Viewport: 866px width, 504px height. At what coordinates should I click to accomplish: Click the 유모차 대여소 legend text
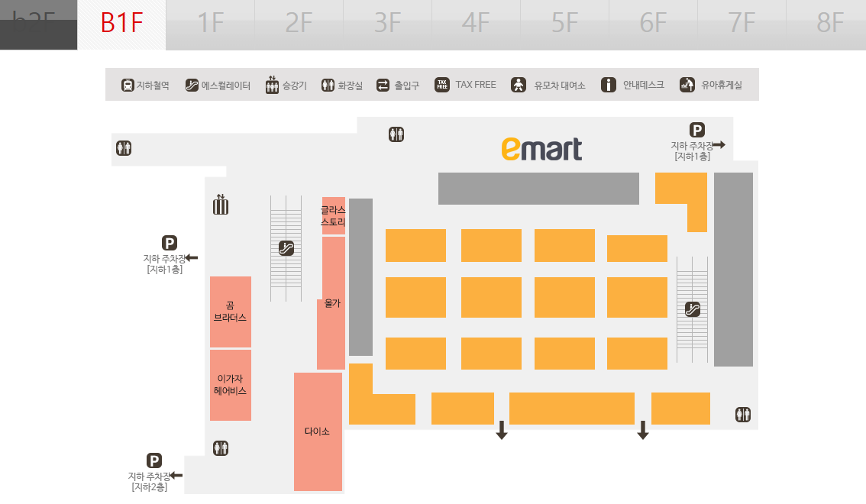(x=560, y=86)
